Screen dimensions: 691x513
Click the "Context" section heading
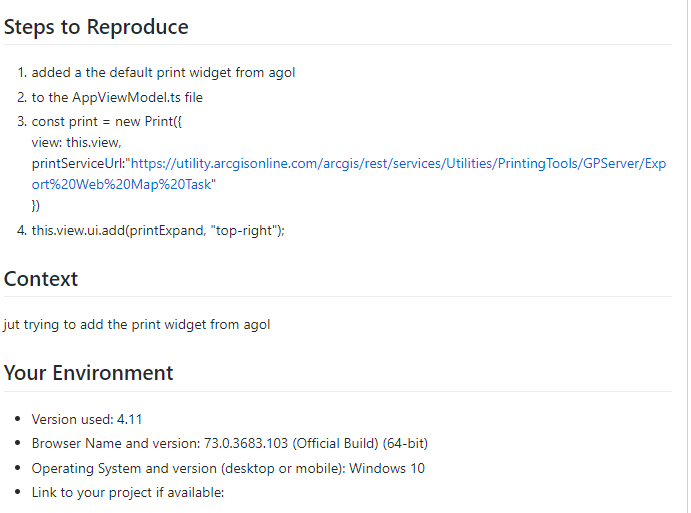point(41,279)
